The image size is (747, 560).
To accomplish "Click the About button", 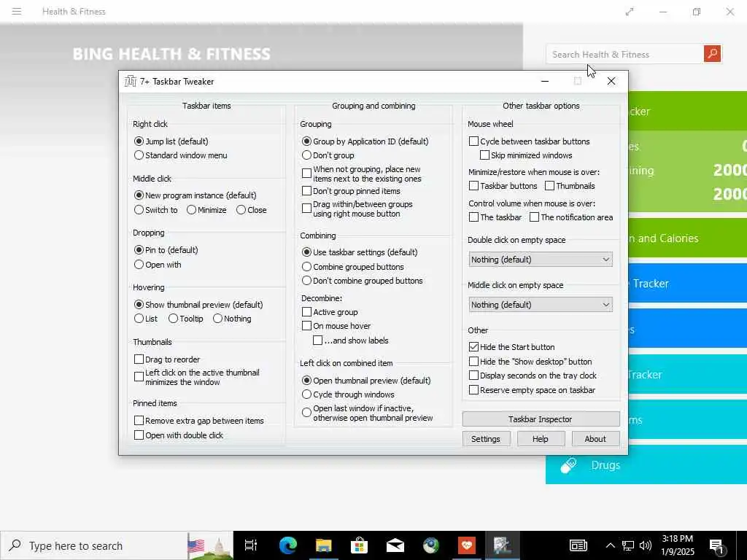I will [595, 439].
